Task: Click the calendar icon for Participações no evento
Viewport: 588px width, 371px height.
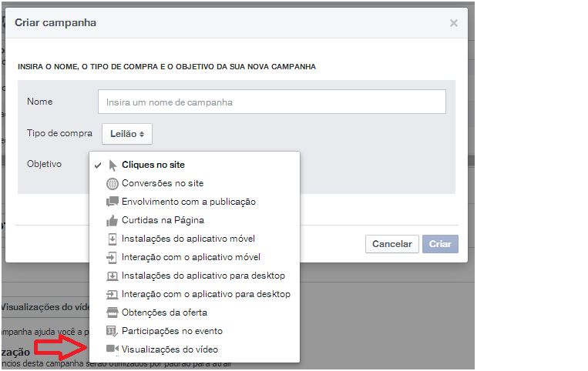Action: point(113,331)
